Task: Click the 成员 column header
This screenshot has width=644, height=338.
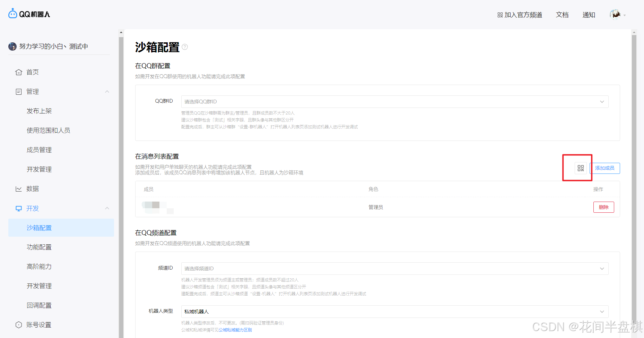Action: 149,189
